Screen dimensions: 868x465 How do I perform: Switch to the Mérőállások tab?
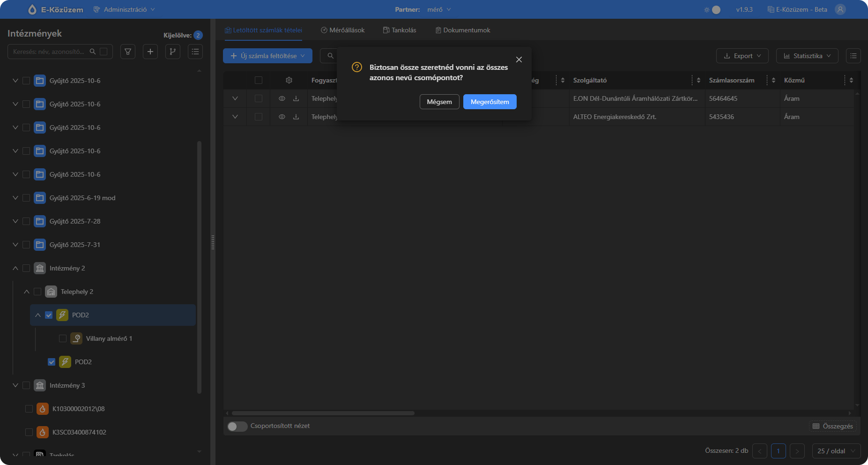pyautogui.click(x=342, y=30)
